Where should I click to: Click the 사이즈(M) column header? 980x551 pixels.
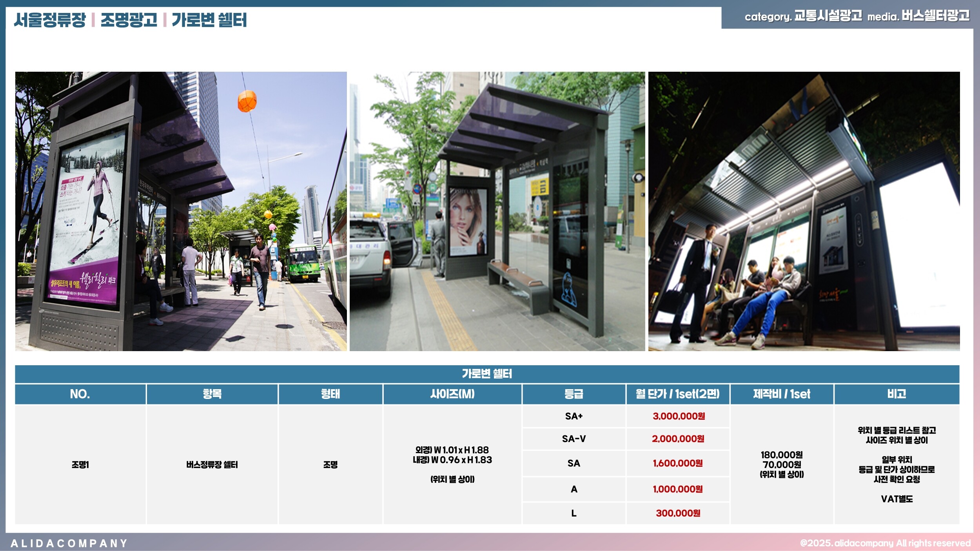(x=452, y=394)
